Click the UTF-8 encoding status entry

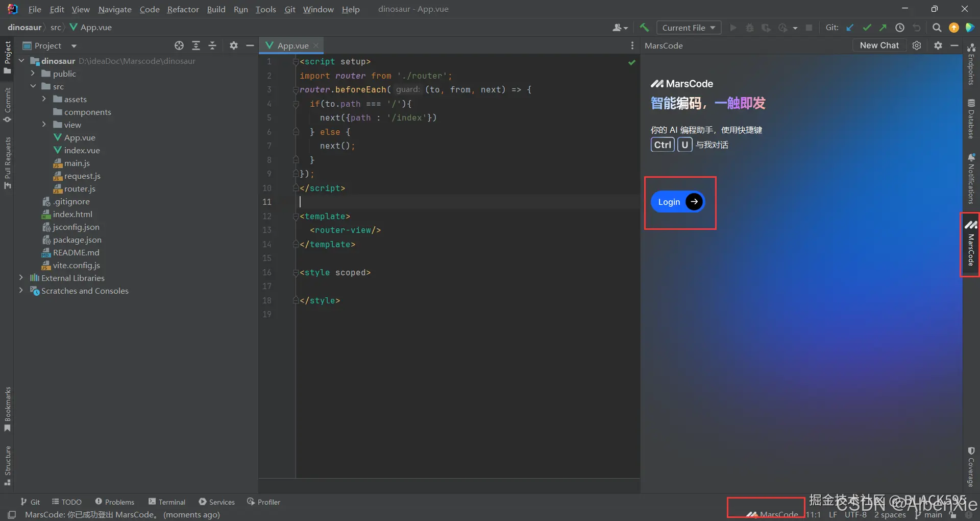point(855,514)
